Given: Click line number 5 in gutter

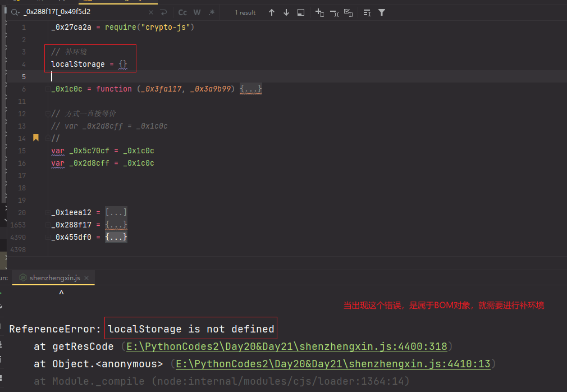Looking at the screenshot, I should [x=24, y=77].
